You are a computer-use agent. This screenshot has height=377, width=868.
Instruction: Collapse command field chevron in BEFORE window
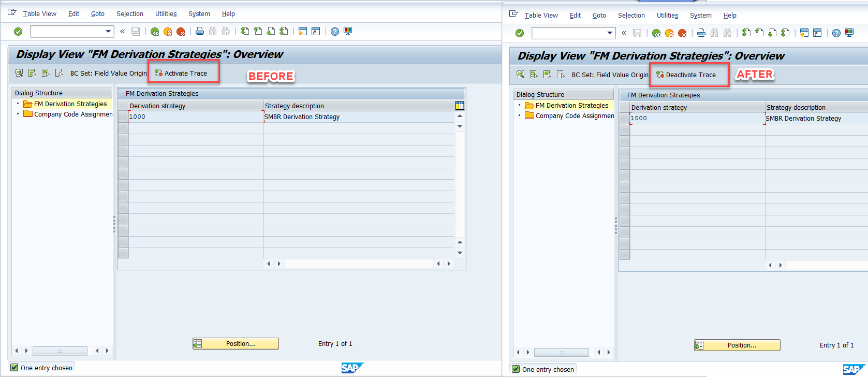123,32
